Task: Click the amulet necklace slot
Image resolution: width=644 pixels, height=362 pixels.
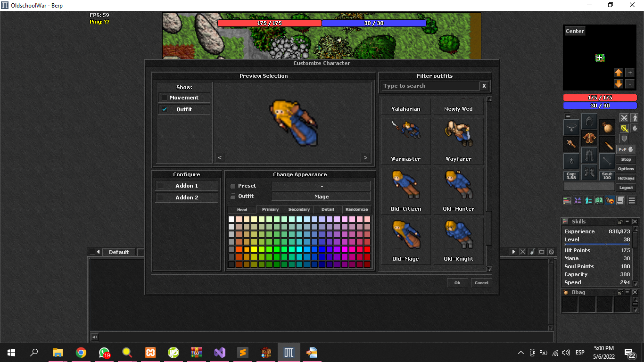Action: 572,127
